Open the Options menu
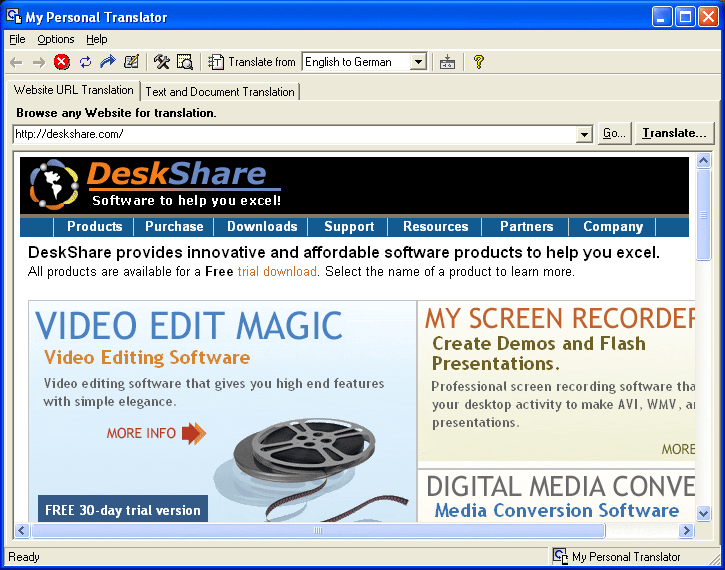The height and width of the screenshot is (570, 725). pyautogui.click(x=55, y=39)
